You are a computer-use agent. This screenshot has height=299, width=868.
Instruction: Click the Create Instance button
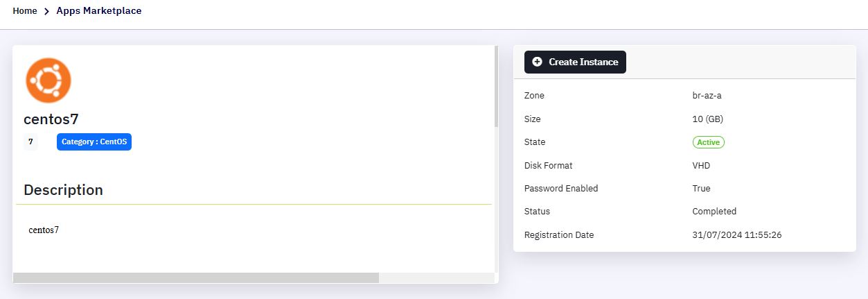(575, 62)
